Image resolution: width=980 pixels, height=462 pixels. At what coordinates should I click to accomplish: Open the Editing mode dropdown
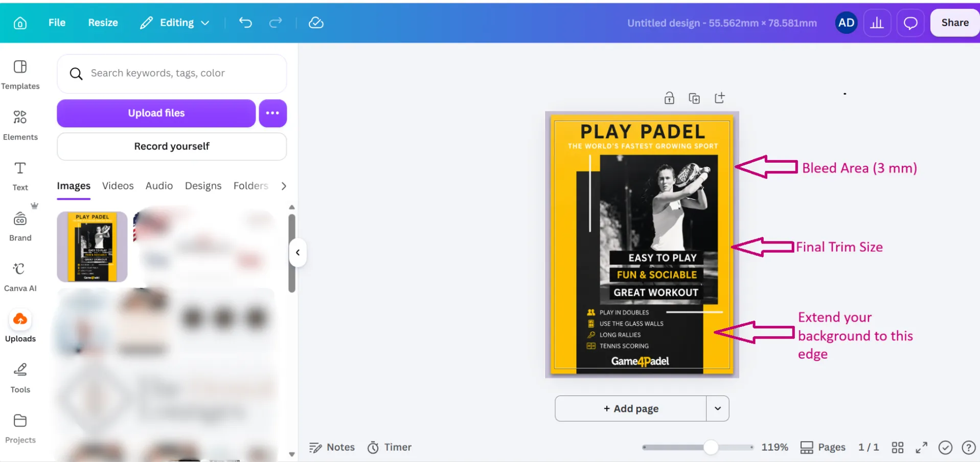175,23
